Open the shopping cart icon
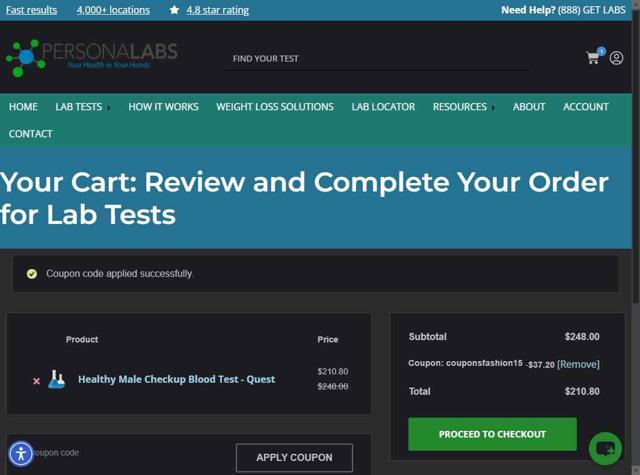This screenshot has width=640, height=475. 592,58
